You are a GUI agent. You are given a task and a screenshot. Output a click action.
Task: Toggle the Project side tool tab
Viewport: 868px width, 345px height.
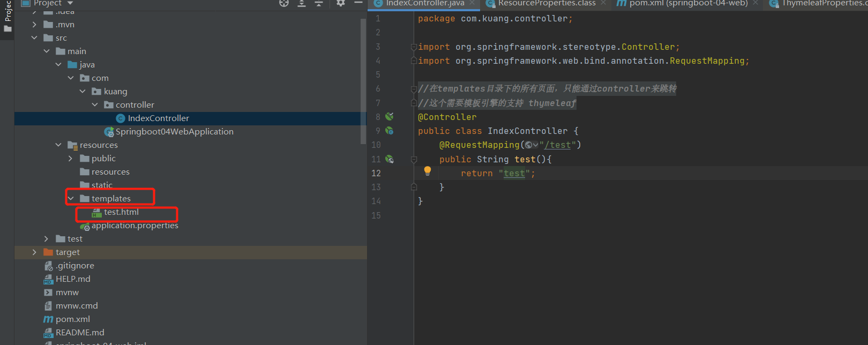pos(8,15)
